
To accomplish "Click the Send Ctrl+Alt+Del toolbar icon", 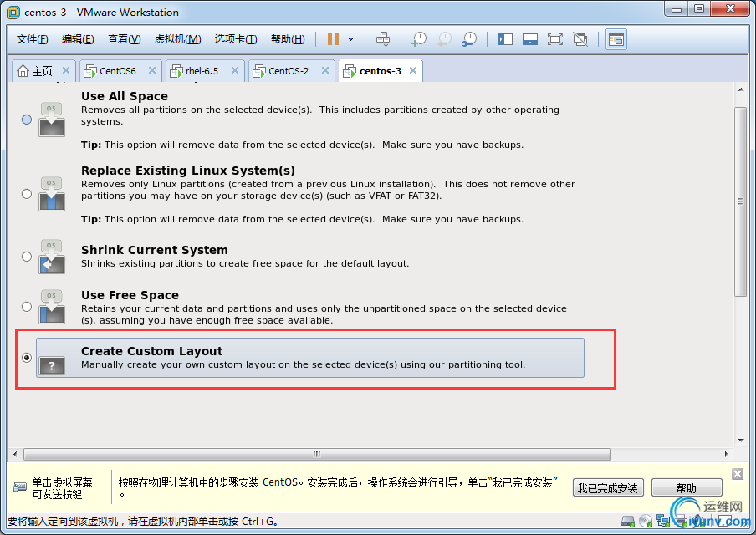I will [383, 39].
